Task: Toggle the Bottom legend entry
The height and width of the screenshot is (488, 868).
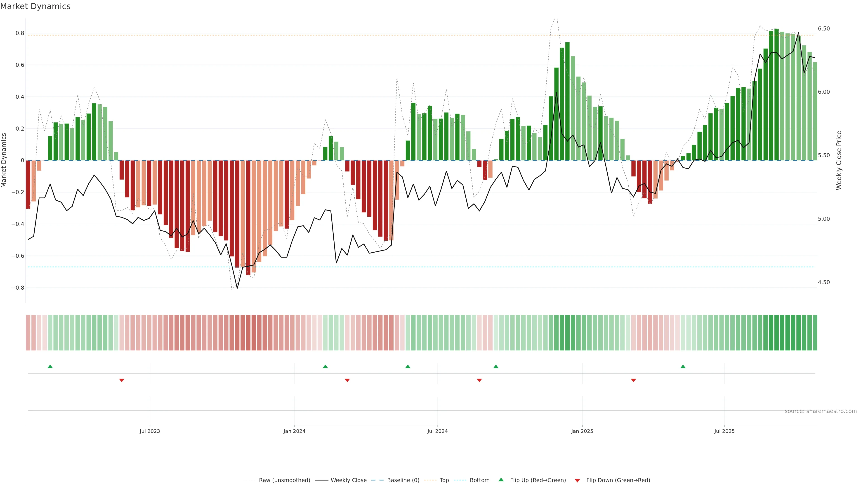Action: point(479,480)
